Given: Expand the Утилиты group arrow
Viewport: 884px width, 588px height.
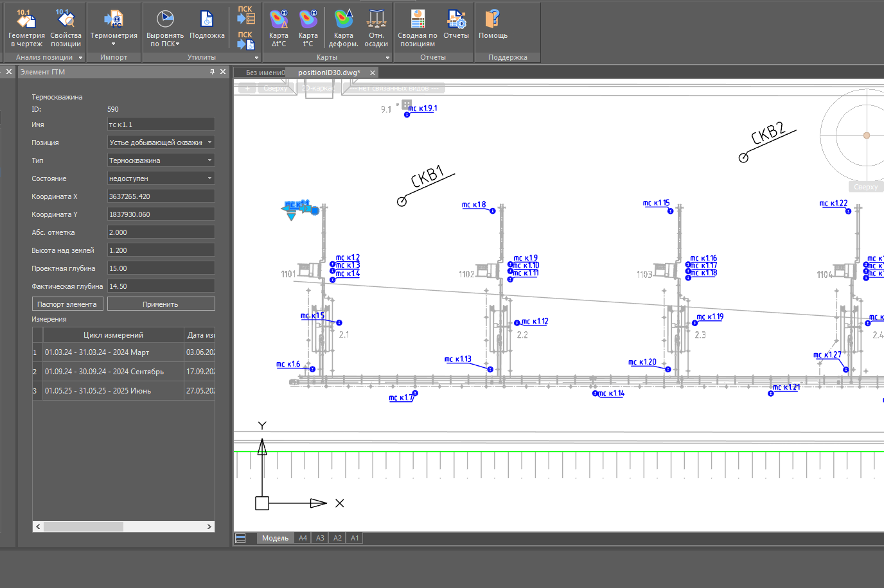Looking at the screenshot, I should point(256,58).
